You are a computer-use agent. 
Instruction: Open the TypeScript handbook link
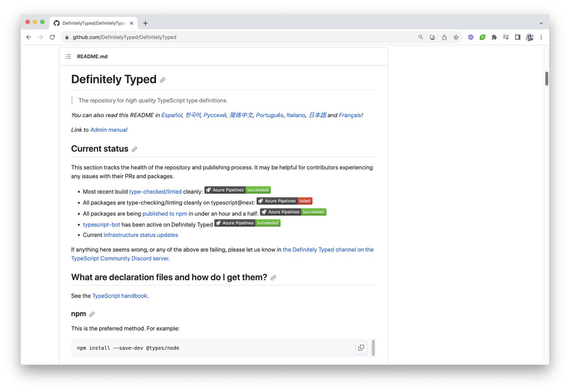click(120, 296)
